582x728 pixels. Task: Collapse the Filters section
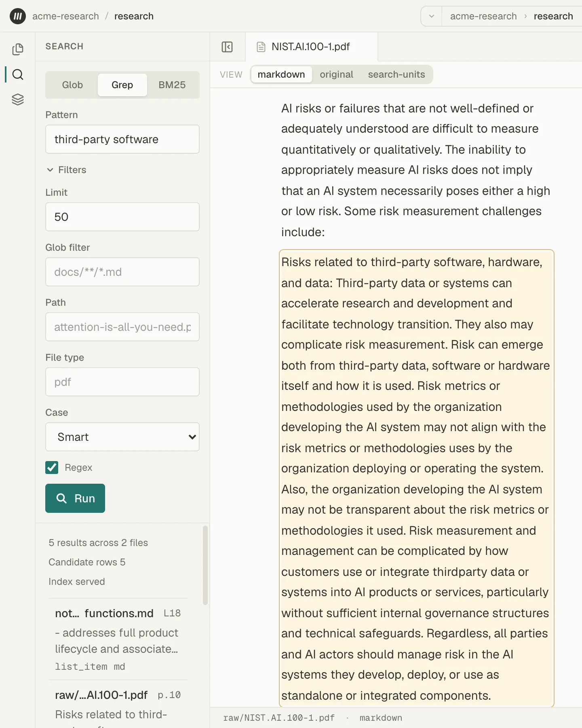(x=67, y=170)
